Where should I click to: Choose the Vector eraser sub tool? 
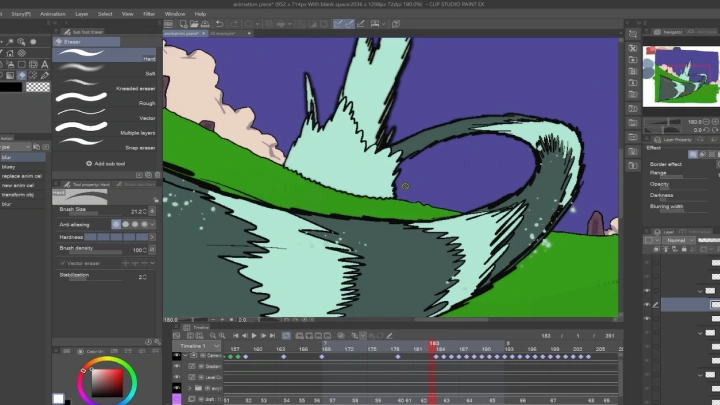click(105, 114)
